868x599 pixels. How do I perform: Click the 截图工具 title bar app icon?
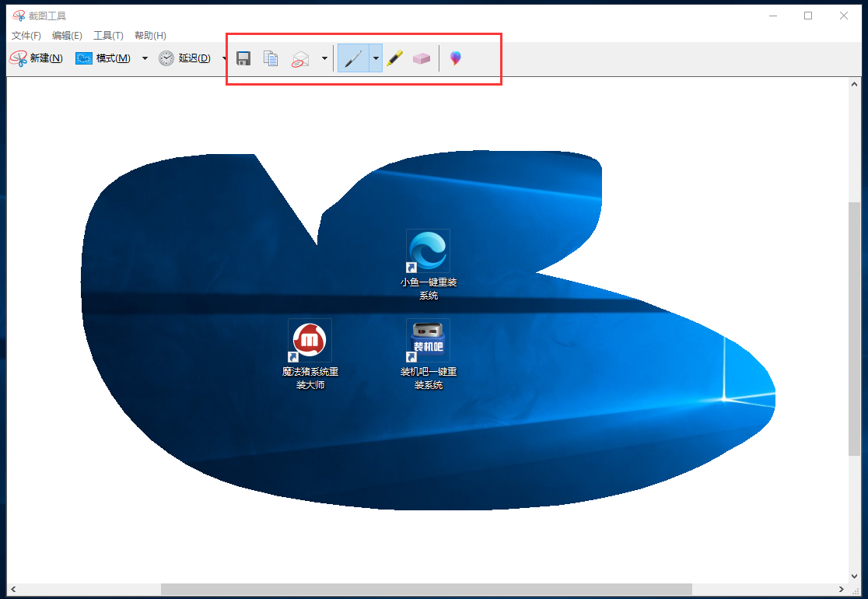click(19, 16)
